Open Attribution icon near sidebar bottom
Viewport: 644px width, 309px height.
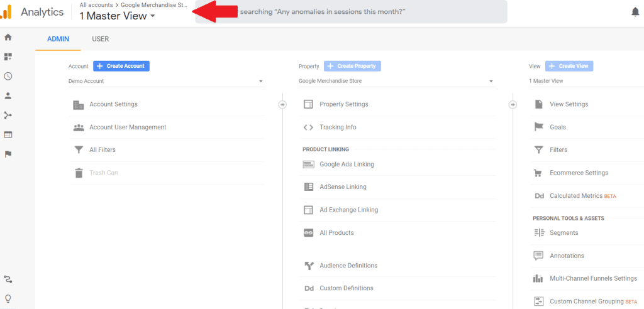pos(8,279)
